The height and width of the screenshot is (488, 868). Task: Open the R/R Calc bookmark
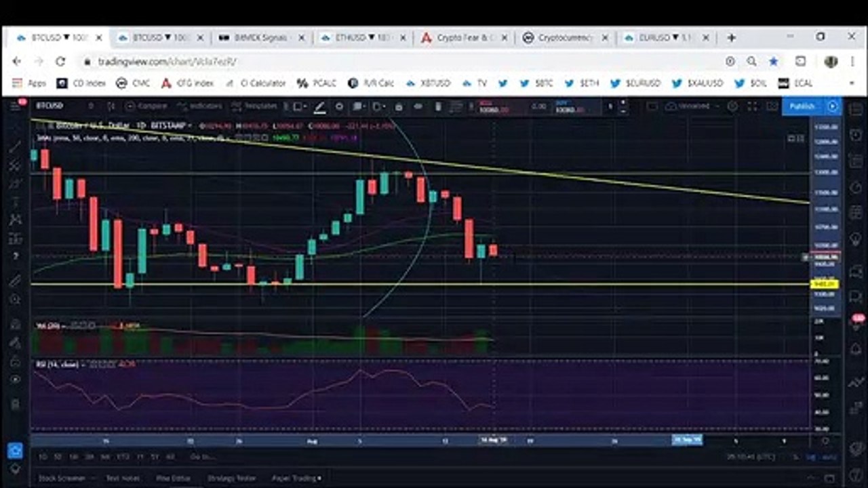(370, 83)
